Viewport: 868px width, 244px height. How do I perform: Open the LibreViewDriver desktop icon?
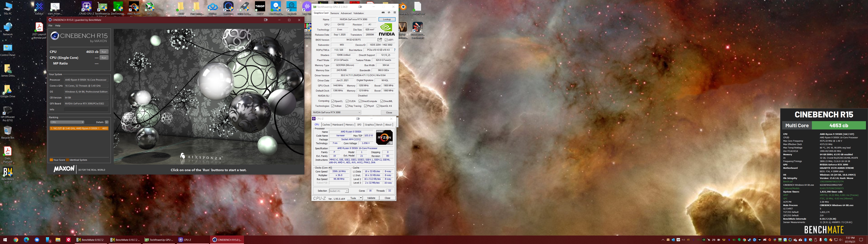276,8
